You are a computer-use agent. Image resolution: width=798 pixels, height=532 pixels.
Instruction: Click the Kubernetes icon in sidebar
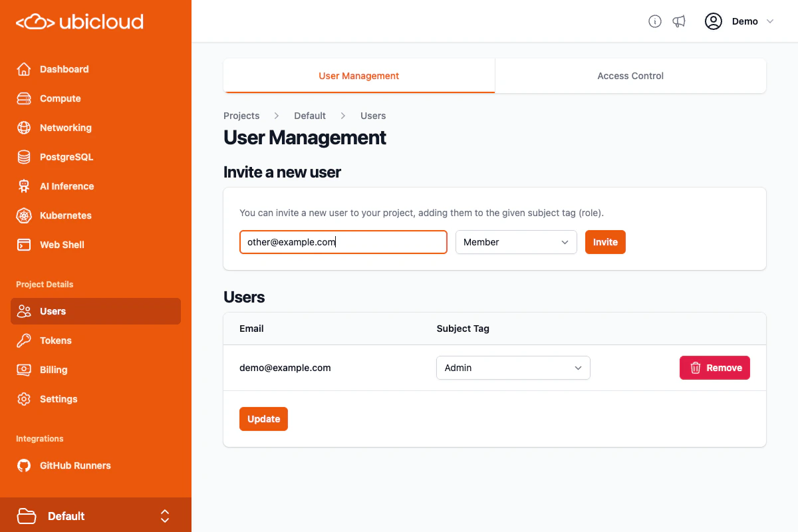coord(23,215)
